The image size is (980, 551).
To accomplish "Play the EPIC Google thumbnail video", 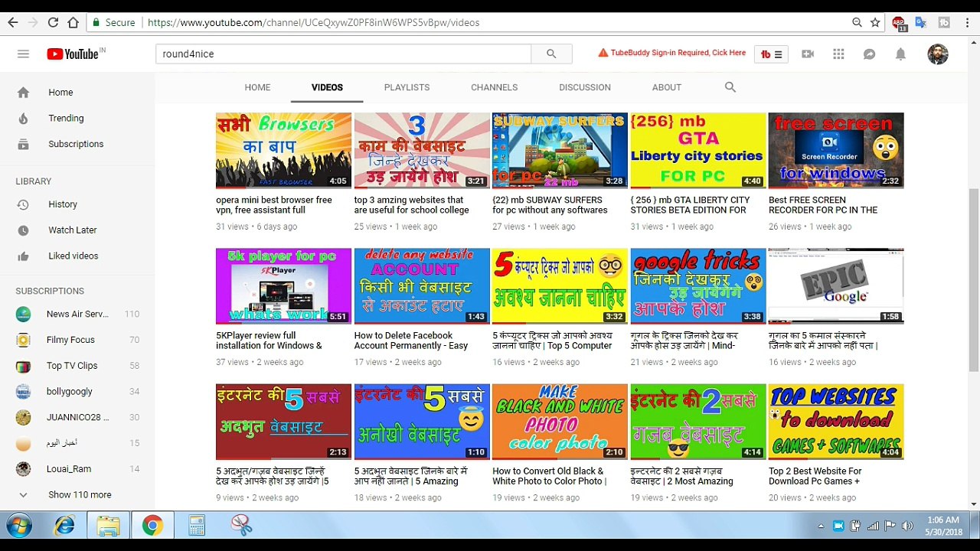I will 836,285.
